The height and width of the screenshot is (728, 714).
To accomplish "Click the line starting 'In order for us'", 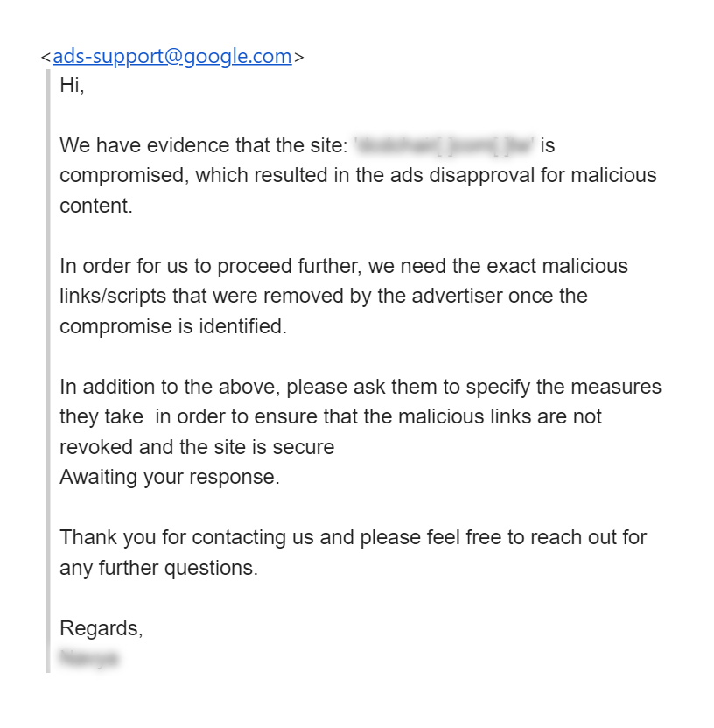I will coord(344,266).
